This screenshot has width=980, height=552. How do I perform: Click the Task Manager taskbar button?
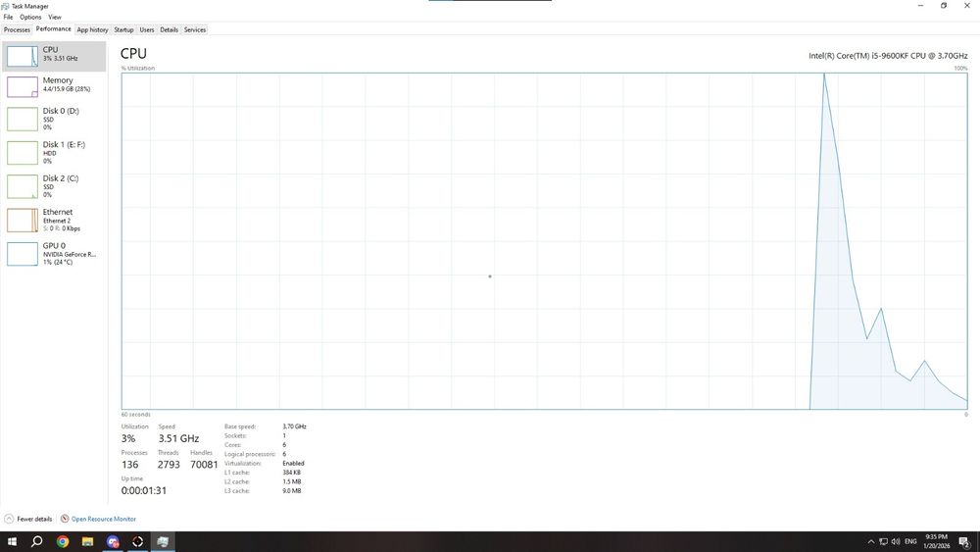163,541
